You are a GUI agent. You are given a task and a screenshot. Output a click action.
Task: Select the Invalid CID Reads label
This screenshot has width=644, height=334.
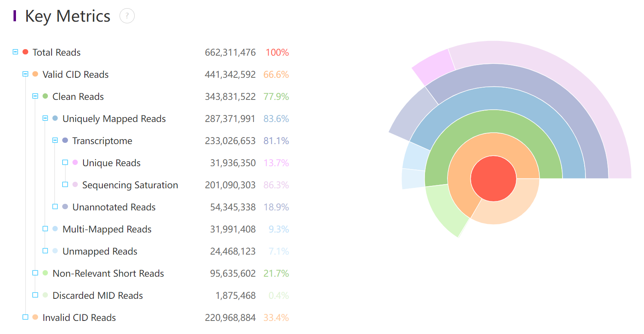coord(79,318)
